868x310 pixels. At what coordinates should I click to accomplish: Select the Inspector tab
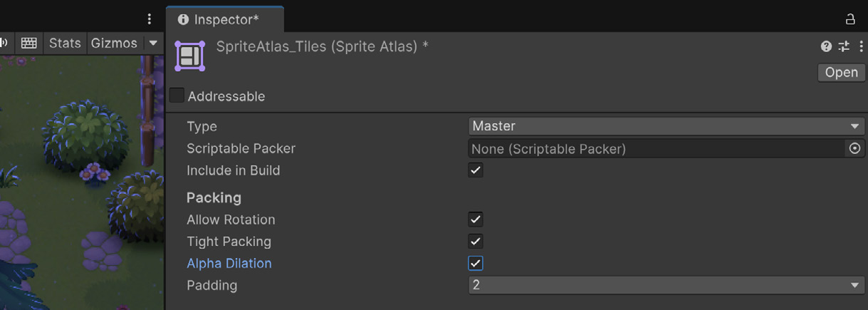click(224, 20)
